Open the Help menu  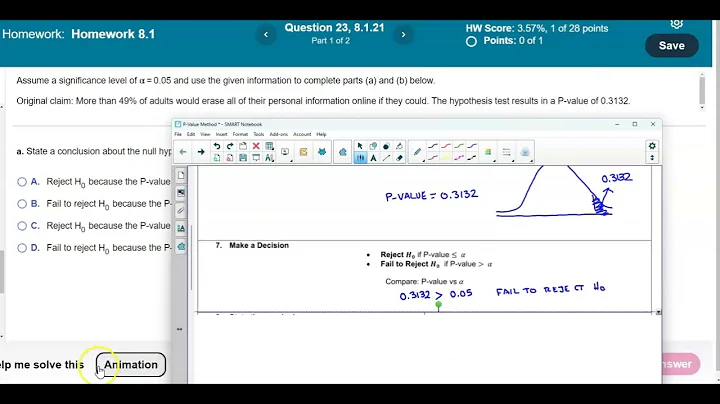click(x=321, y=134)
